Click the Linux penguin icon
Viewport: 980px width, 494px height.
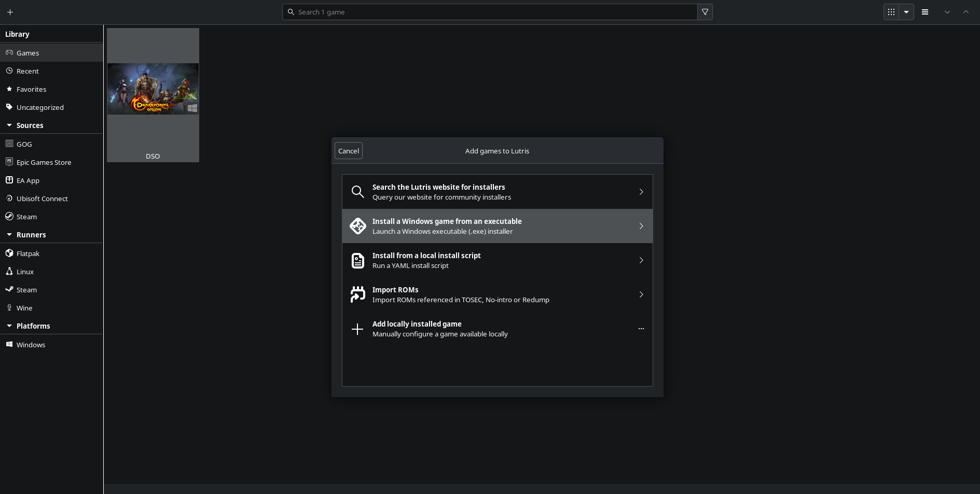tap(9, 271)
